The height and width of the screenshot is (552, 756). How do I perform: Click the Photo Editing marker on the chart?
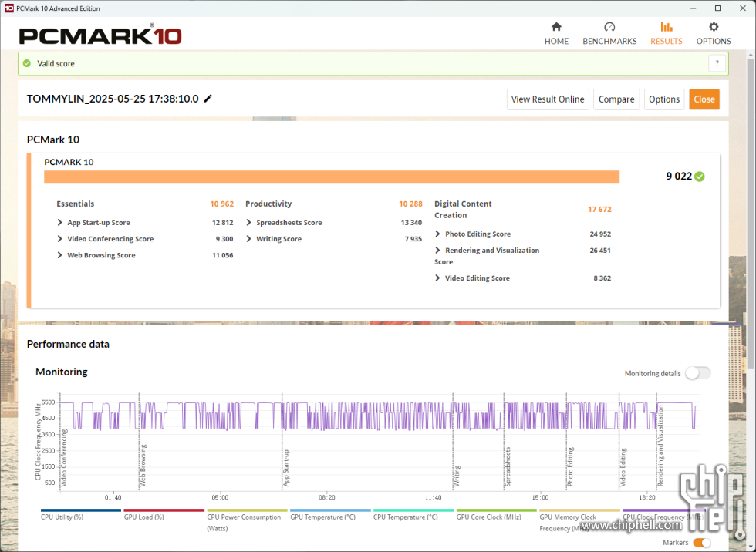coord(570,466)
